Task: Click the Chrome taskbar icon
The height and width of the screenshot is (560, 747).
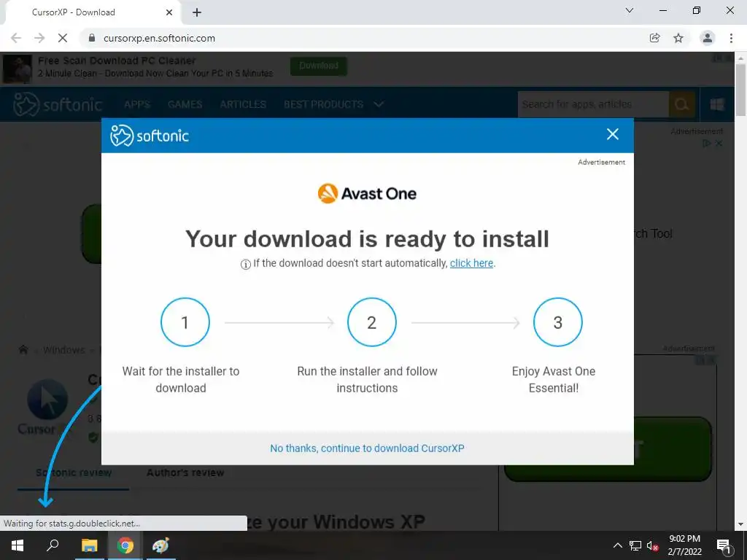Action: pyautogui.click(x=125, y=545)
